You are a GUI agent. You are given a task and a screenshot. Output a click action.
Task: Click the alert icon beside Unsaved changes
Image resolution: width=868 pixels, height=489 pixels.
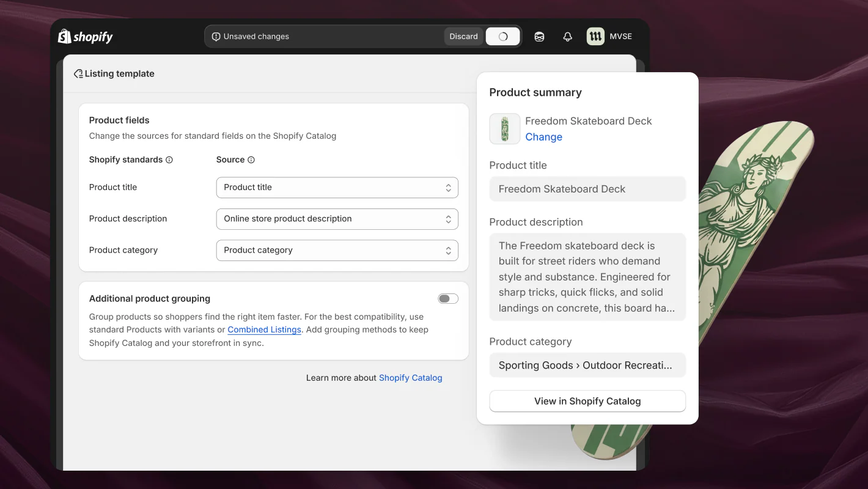[216, 36]
